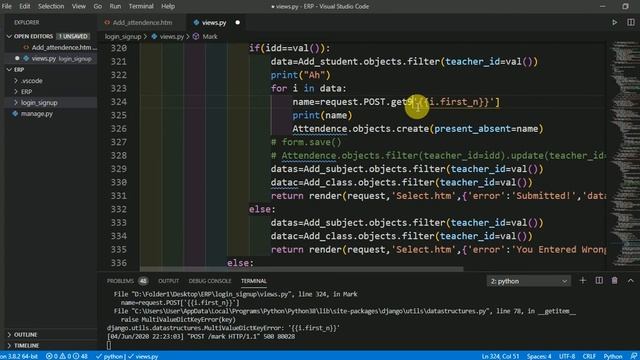The image size is (640, 360).
Task: Open the Help menu
Action: point(168,7)
